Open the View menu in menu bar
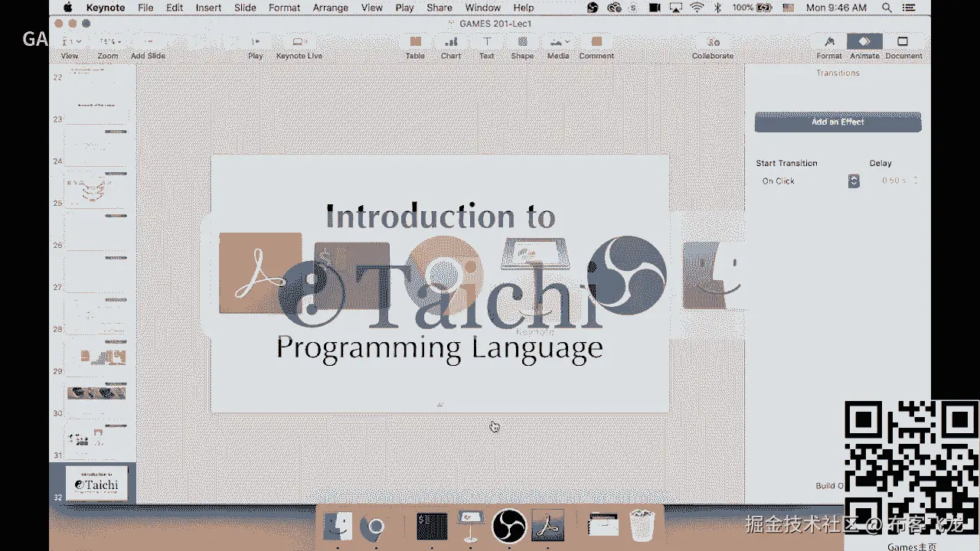980x551 pixels. [372, 8]
